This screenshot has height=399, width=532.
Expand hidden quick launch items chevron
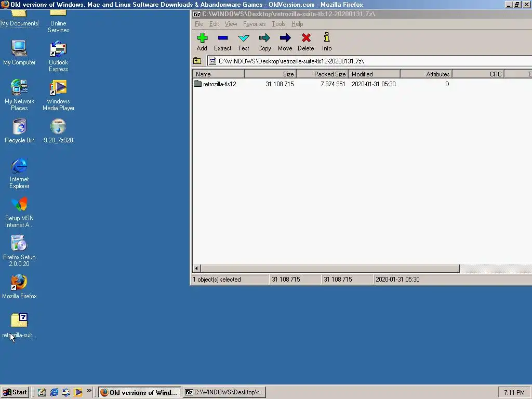click(89, 391)
